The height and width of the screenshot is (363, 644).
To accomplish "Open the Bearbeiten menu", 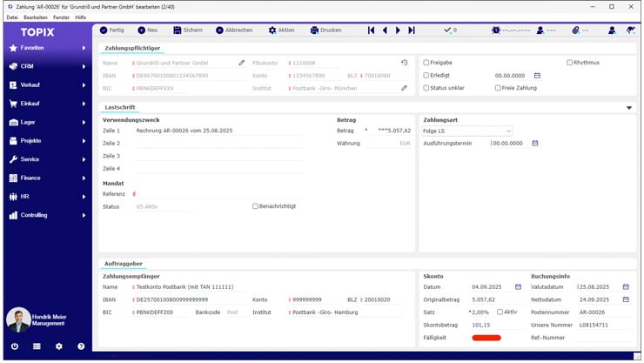I will point(36,17).
